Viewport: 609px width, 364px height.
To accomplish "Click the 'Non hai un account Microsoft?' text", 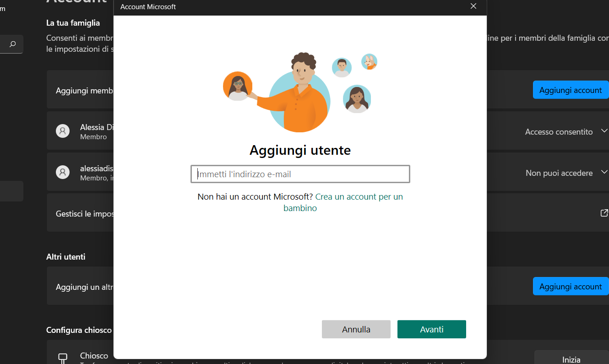I will (x=255, y=197).
